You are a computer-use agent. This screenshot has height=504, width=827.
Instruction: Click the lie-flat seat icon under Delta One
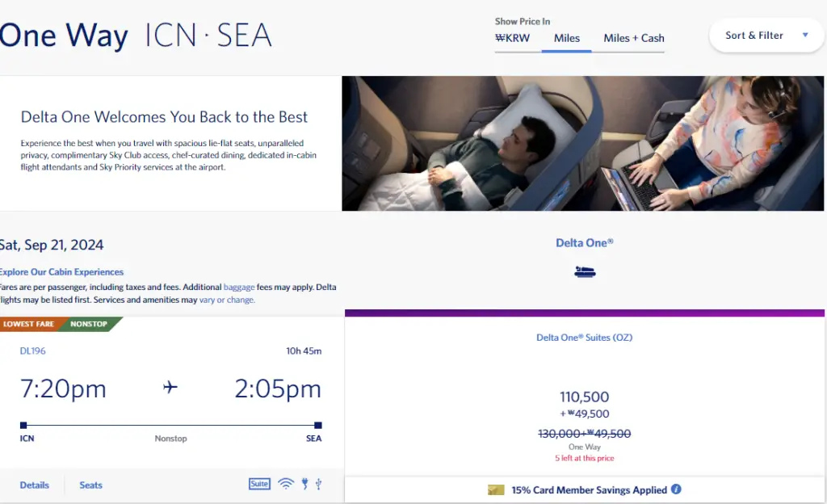[x=585, y=272]
